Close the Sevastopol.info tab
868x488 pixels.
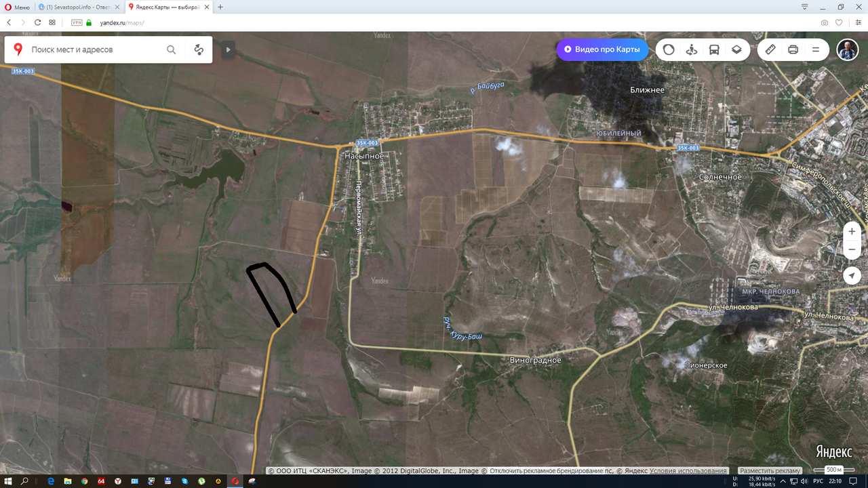click(117, 7)
